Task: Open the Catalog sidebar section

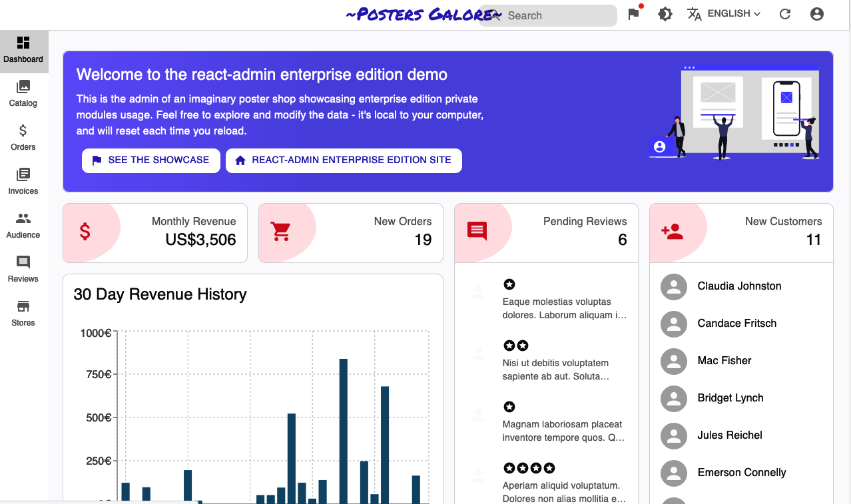Action: [23, 95]
